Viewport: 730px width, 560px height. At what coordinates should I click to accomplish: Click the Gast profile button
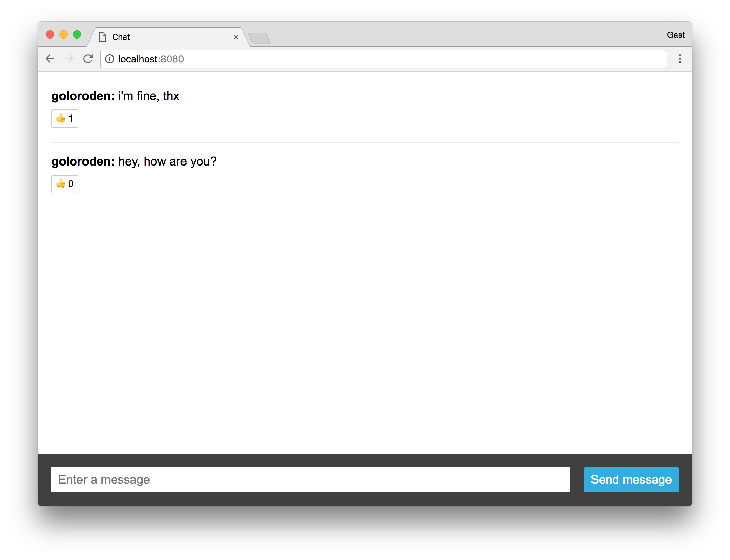676,35
